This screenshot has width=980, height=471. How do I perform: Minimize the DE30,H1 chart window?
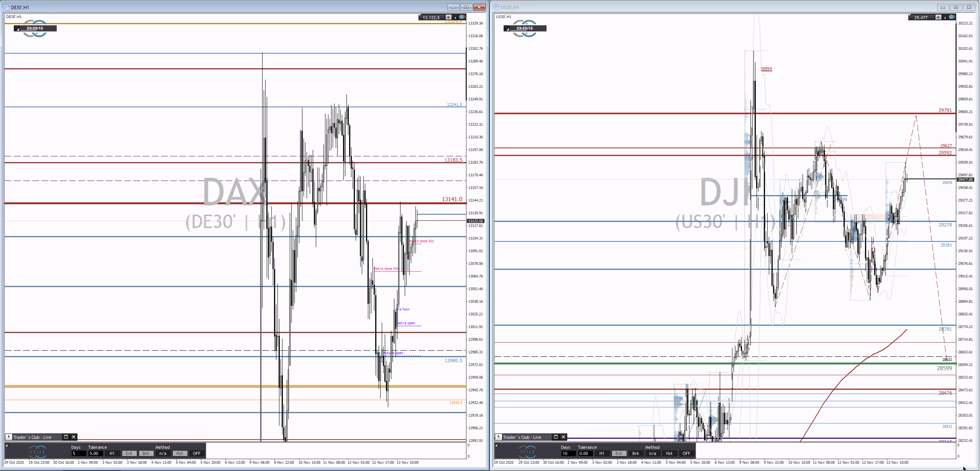[453, 7]
